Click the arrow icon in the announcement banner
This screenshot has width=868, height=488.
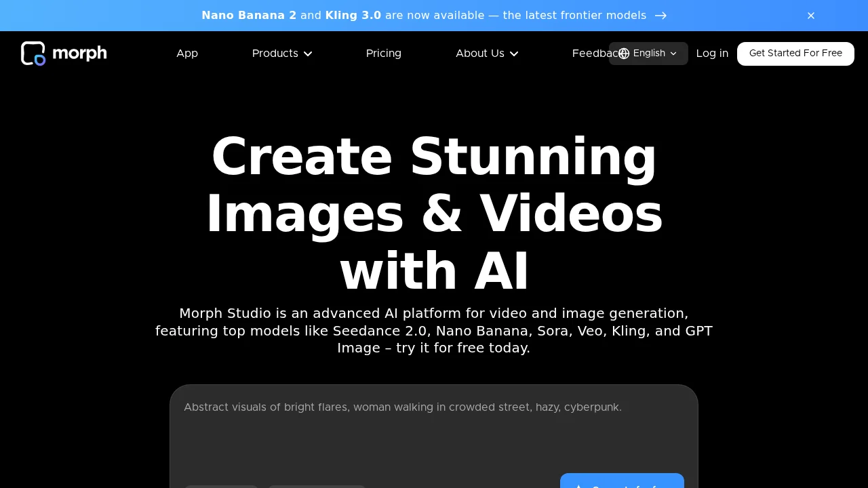(x=661, y=16)
